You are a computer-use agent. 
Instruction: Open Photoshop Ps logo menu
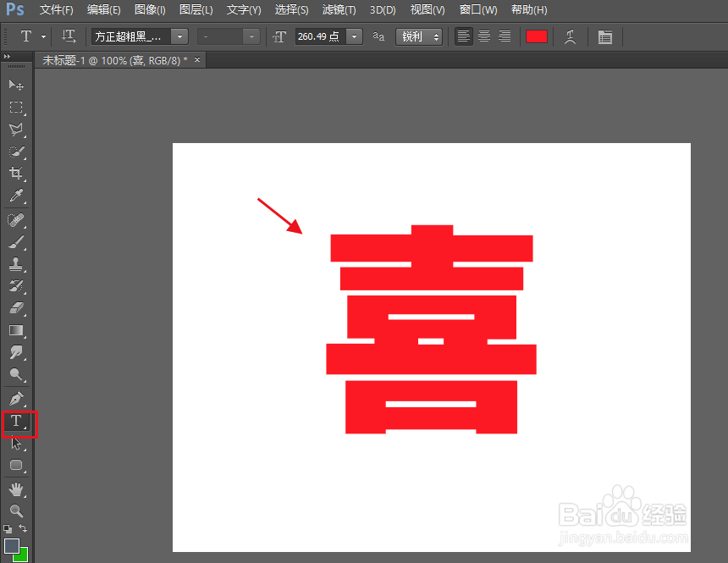click(x=15, y=9)
